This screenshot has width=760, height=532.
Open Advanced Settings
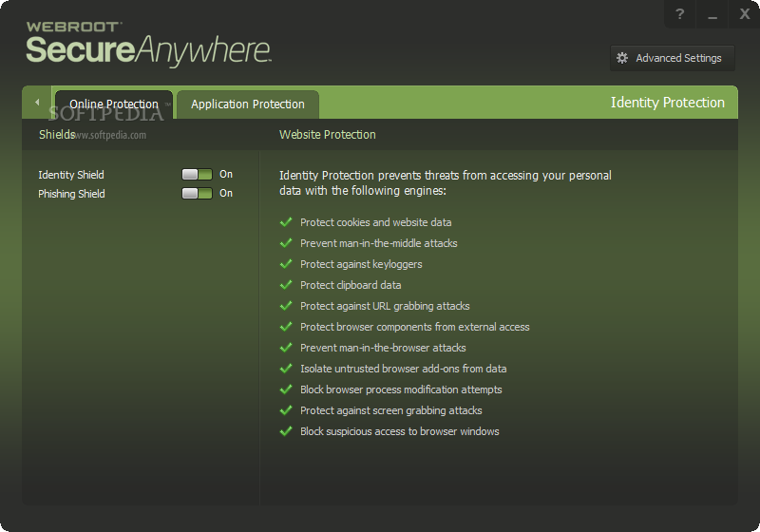(x=673, y=58)
